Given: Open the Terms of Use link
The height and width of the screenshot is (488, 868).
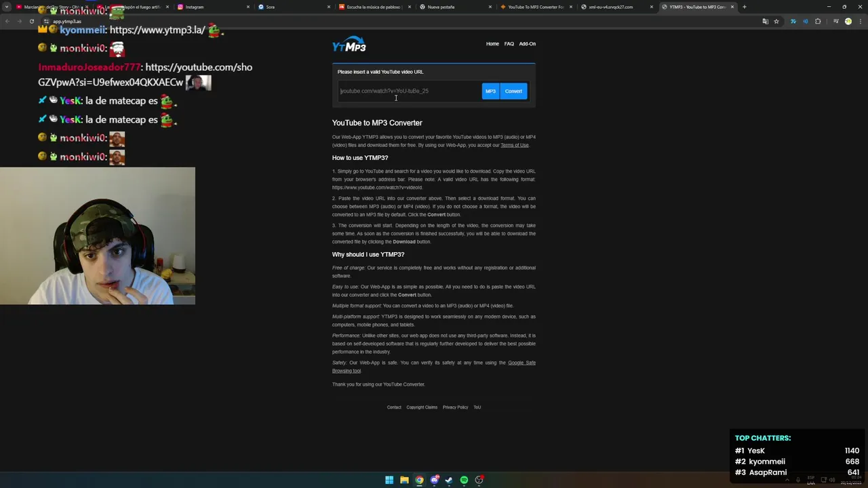Looking at the screenshot, I should 515,145.
